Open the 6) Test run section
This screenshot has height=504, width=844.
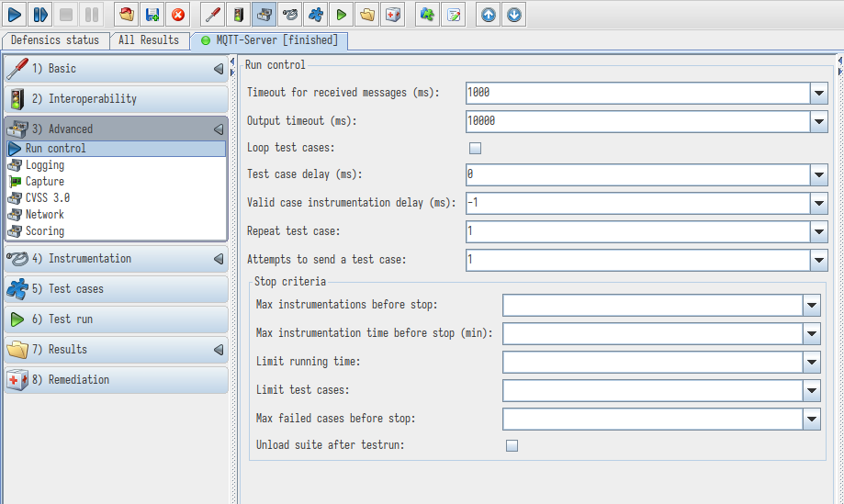117,319
